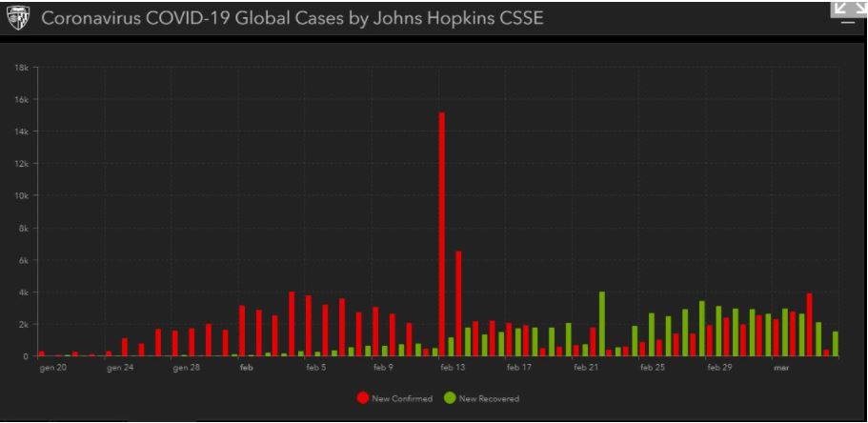Click the 14k y-axis label

22,131
